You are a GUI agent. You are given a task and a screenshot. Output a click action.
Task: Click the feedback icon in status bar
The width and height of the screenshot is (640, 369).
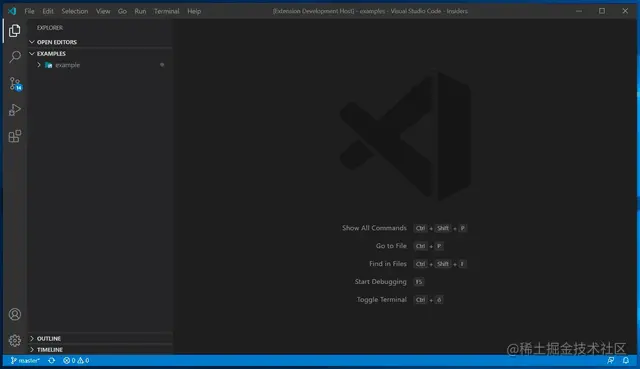click(611, 360)
